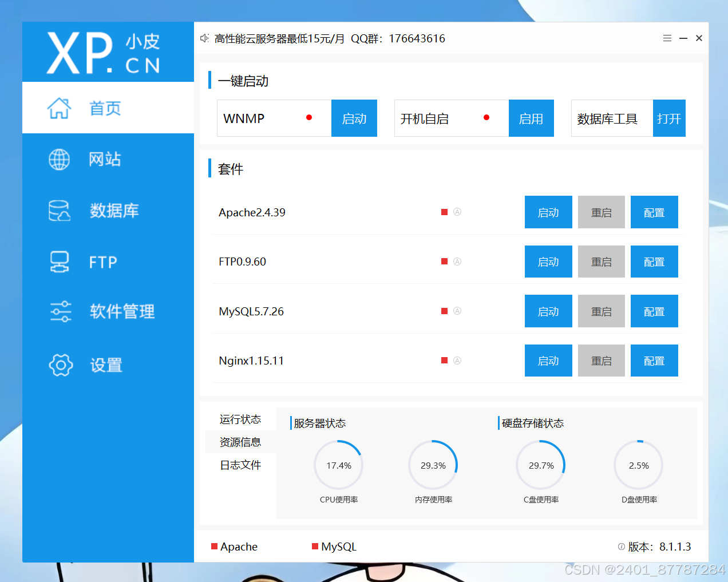Click the sliders software management icon
This screenshot has height=582, width=728.
(61, 312)
